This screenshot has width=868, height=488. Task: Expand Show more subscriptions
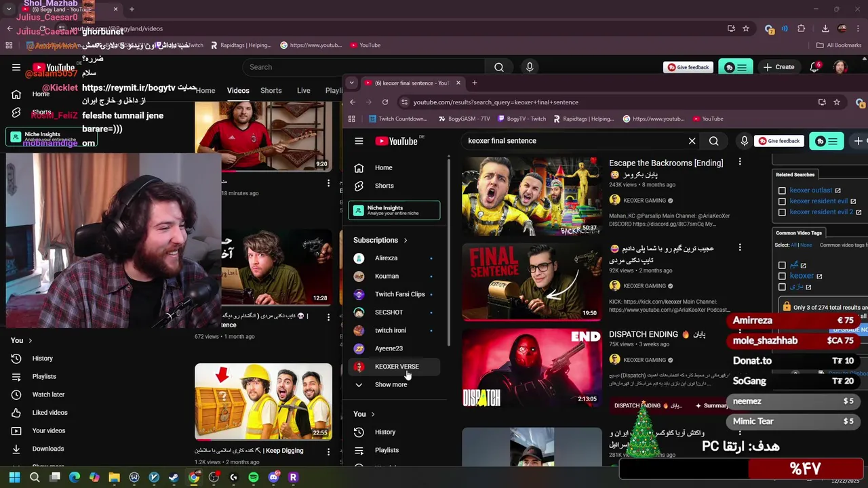394,384
